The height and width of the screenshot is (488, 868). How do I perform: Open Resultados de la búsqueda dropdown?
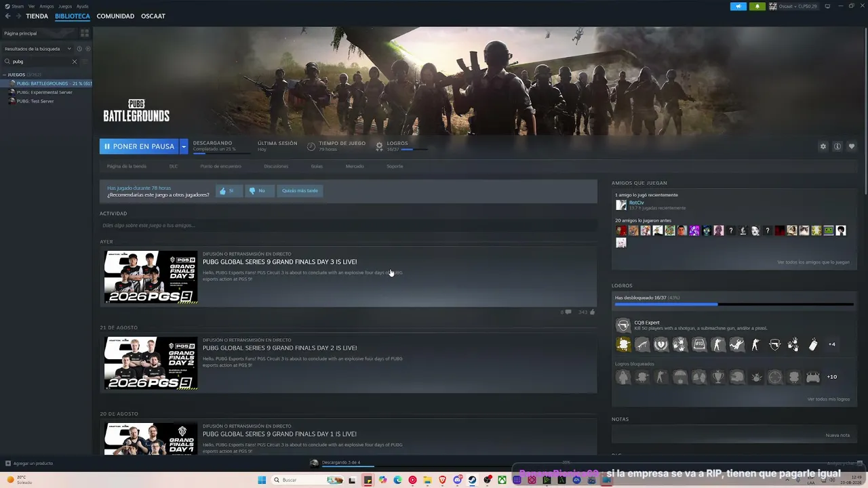coord(38,49)
